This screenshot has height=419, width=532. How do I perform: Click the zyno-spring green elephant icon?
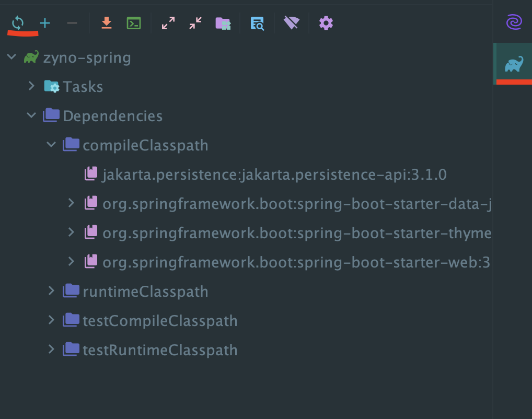click(31, 57)
